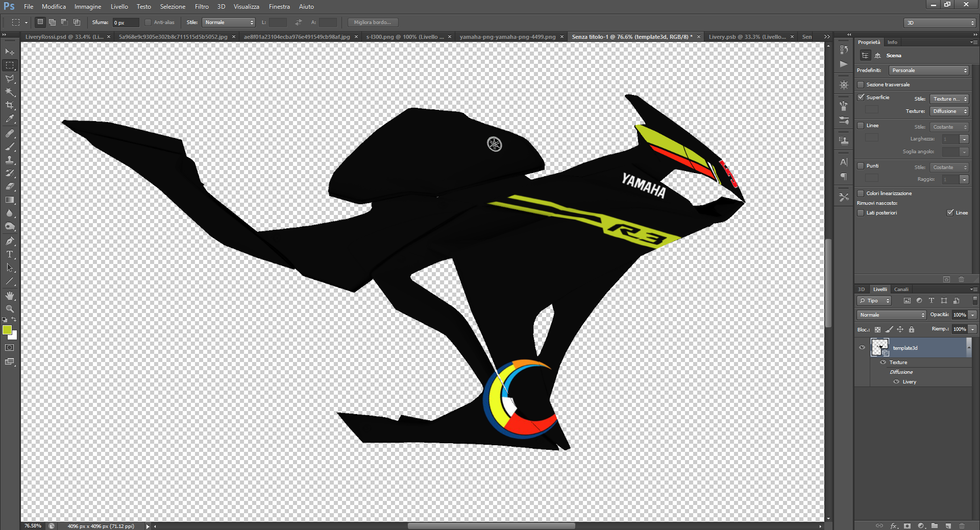The height and width of the screenshot is (530, 980).
Task: Open the Texture Diffusione dropdown
Action: point(949,111)
